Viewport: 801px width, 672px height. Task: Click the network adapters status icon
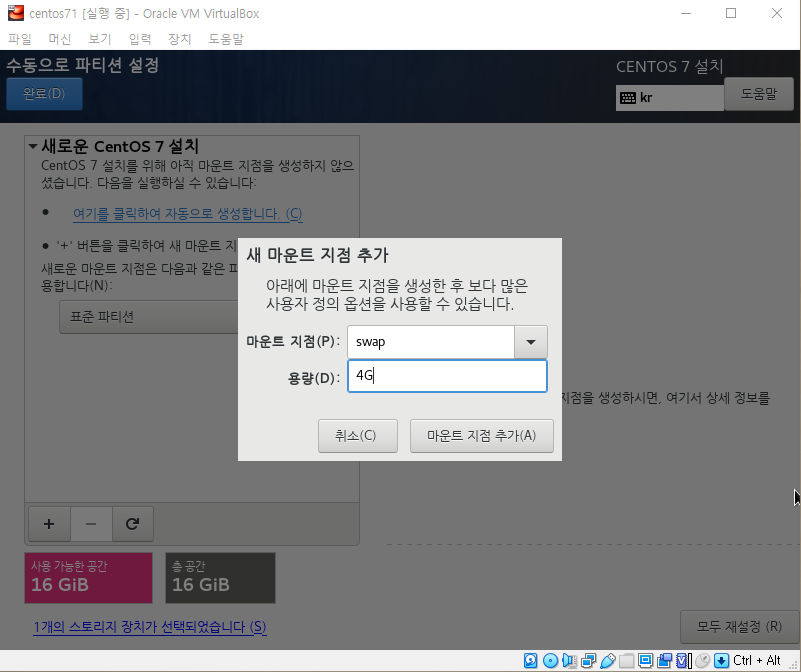[x=588, y=660]
